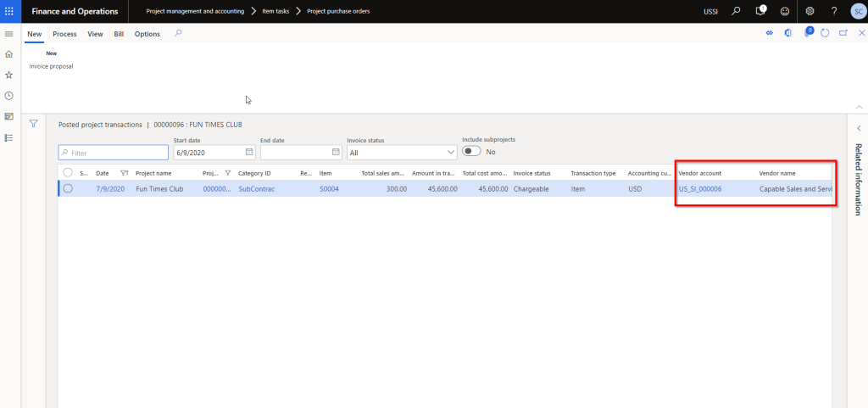Screen dimensions: 868x408
Task: Open the settings gear icon
Action: [810, 11]
